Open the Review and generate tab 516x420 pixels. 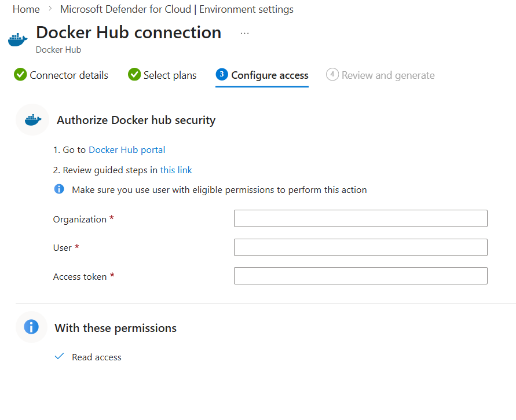pos(380,75)
